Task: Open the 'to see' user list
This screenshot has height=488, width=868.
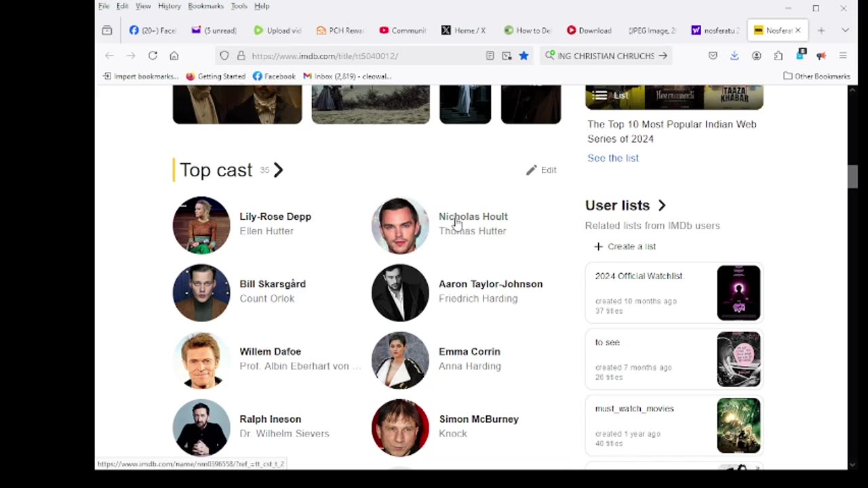Action: (674, 359)
